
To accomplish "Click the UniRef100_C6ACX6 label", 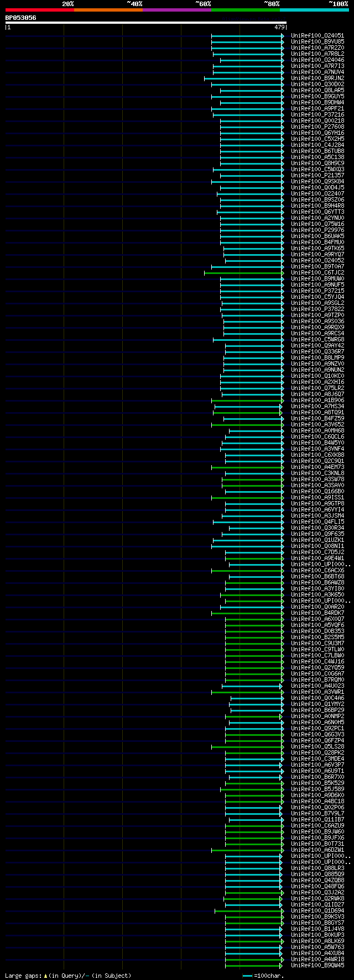I will point(317,570).
